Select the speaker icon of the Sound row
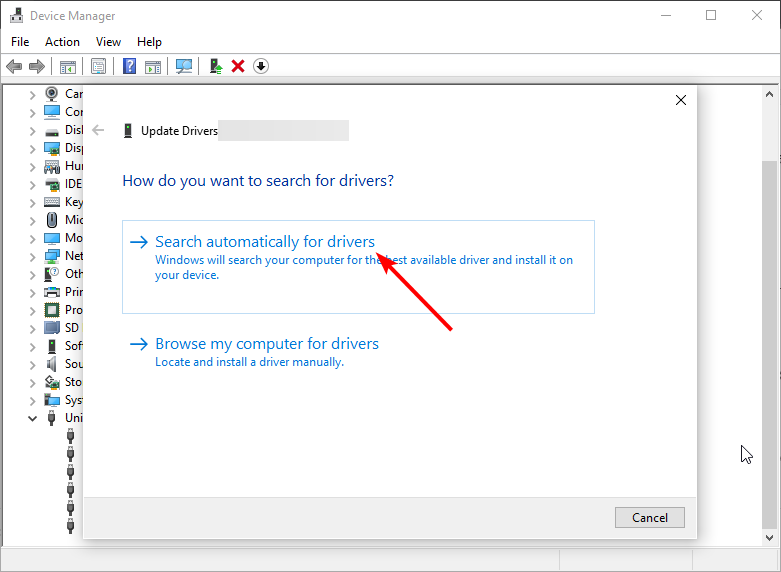 (51, 364)
